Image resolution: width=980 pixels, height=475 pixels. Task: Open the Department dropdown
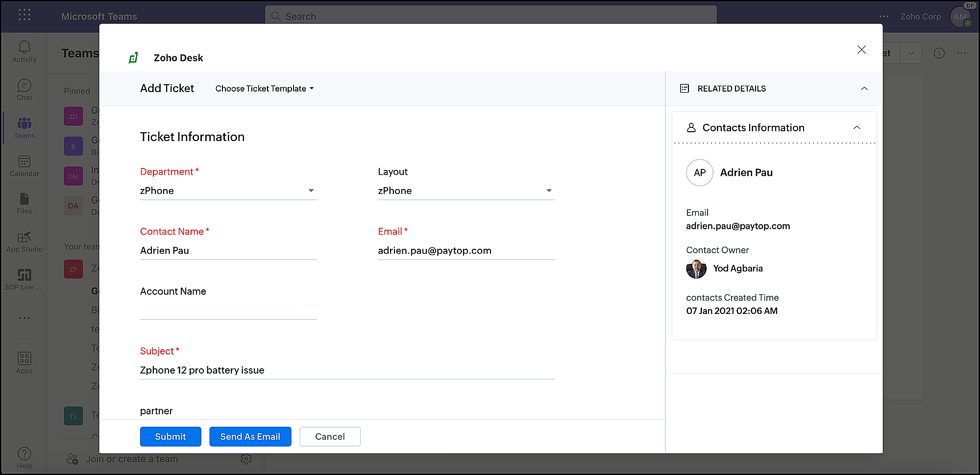[228, 190]
